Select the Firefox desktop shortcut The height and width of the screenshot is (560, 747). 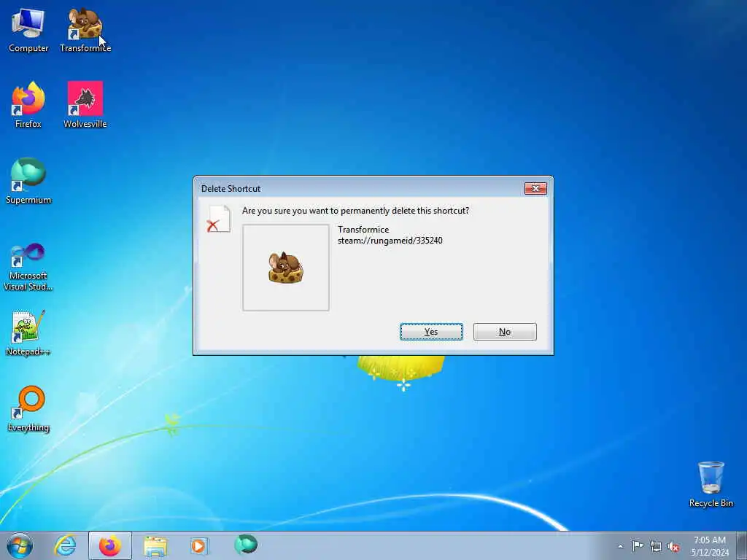(28, 105)
